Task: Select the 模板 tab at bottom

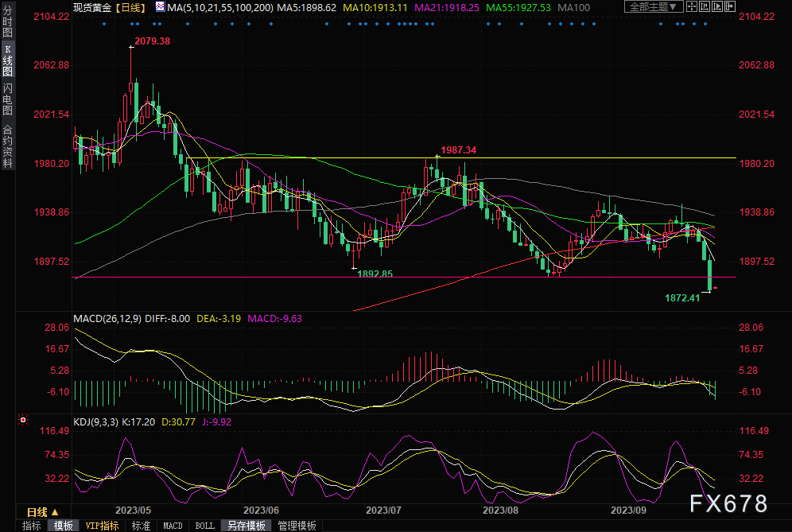Action: pyautogui.click(x=64, y=526)
